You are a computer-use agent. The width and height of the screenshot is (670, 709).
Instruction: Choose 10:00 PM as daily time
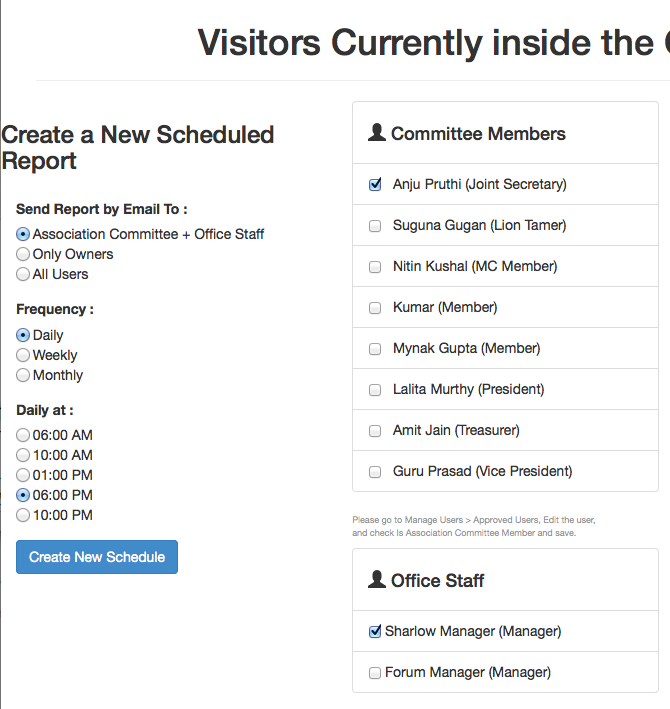tap(23, 515)
